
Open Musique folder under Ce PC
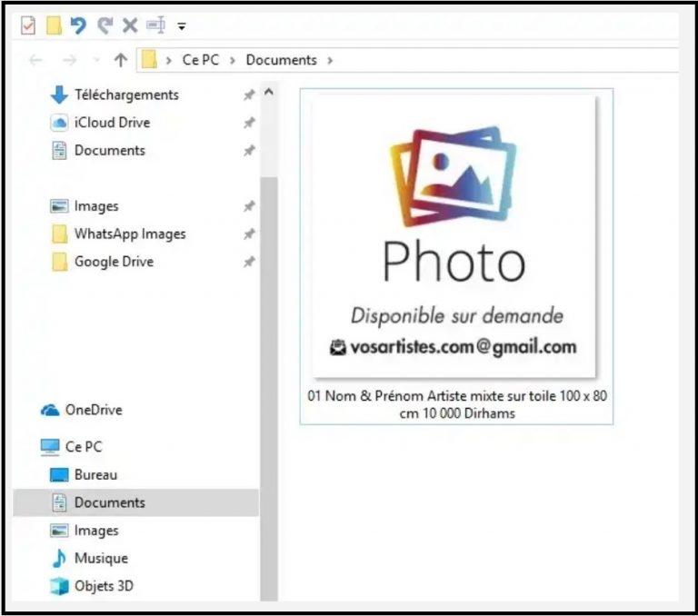pos(100,559)
